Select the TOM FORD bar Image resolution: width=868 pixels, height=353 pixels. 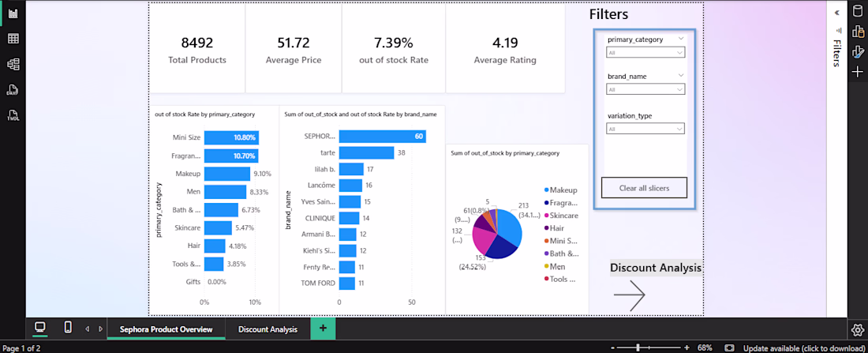coord(347,284)
